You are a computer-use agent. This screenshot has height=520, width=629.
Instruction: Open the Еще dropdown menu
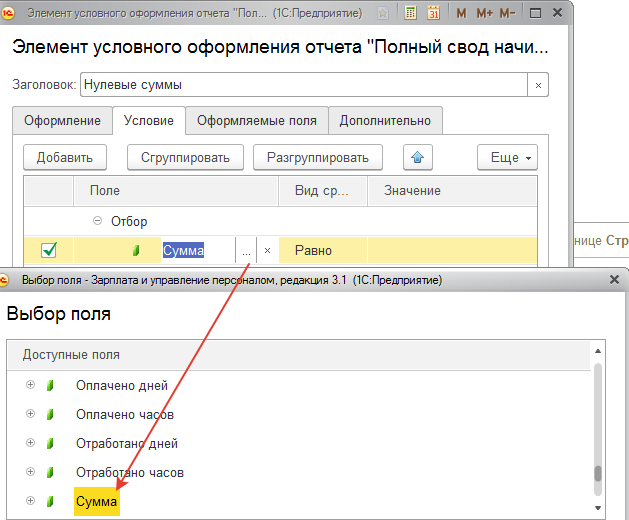pyautogui.click(x=507, y=157)
